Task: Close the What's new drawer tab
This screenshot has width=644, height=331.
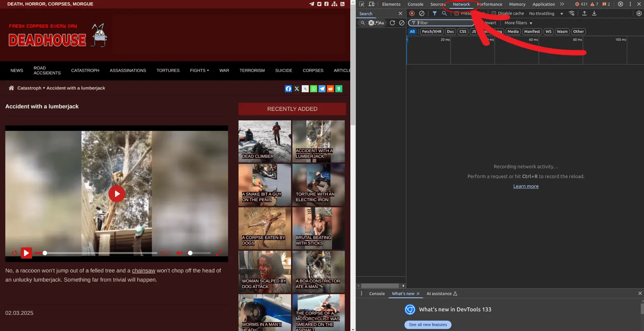Action: [x=418, y=293]
